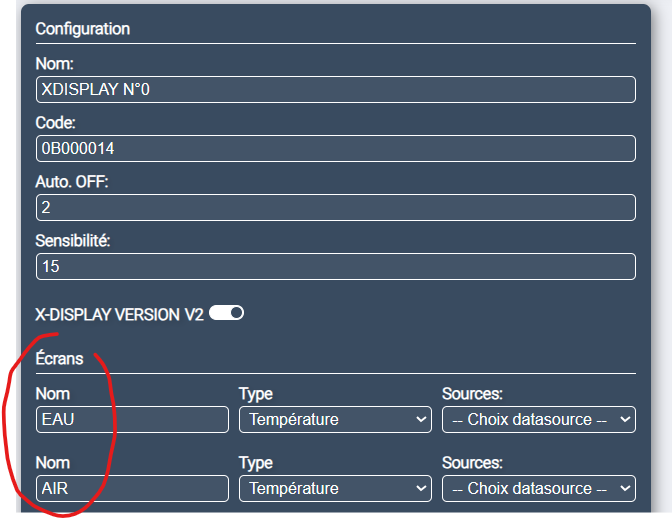
Task: Click the Sources label in the AIR row
Action: pyautogui.click(x=472, y=464)
